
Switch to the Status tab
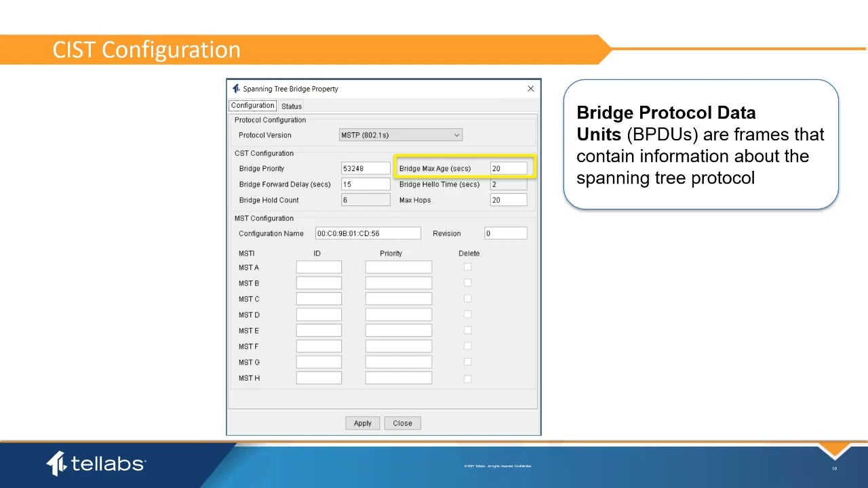[292, 106]
